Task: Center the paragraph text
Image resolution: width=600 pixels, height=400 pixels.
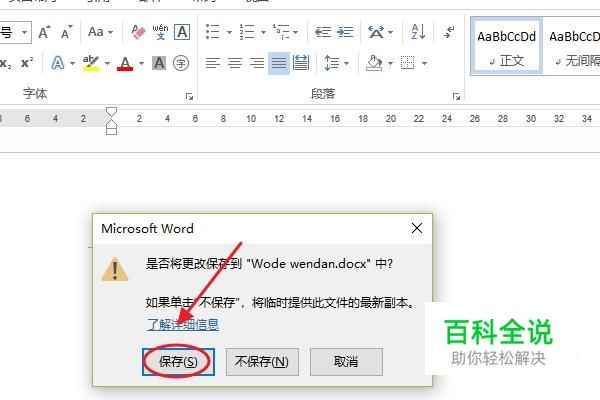Action: (x=235, y=63)
